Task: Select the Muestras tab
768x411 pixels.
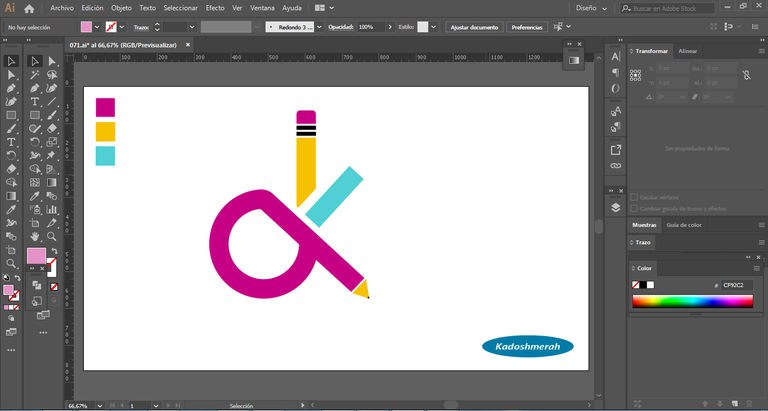Action: [x=644, y=225]
